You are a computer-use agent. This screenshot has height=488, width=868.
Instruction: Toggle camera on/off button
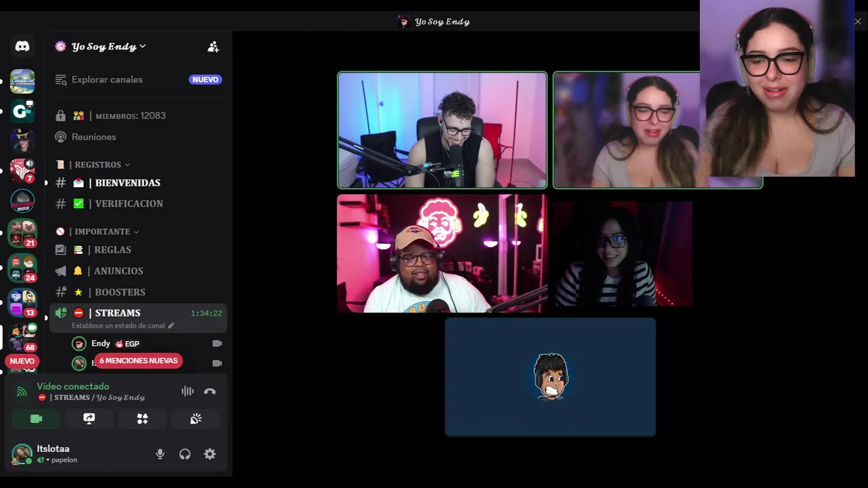tap(36, 419)
